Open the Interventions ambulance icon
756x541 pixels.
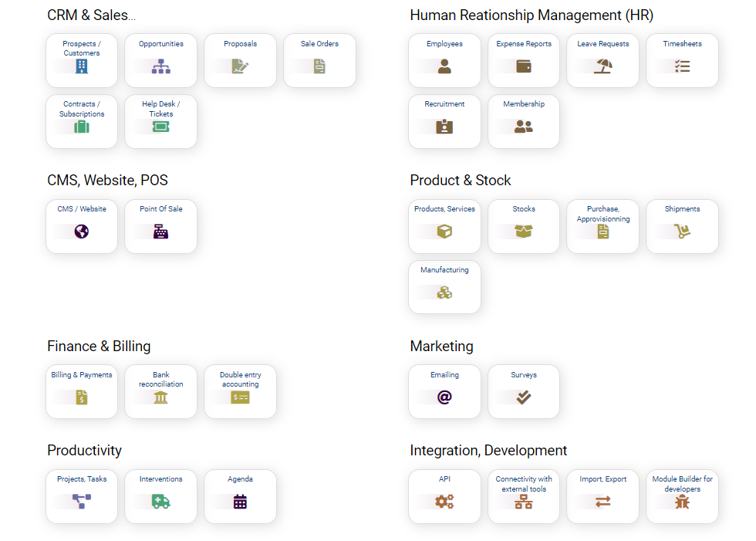tap(161, 502)
